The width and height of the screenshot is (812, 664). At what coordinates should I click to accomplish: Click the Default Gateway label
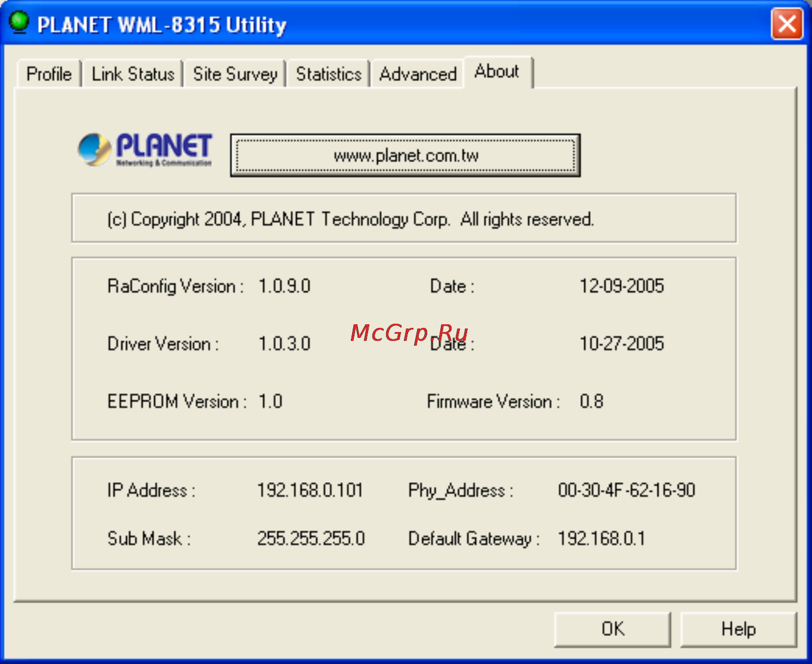474,539
